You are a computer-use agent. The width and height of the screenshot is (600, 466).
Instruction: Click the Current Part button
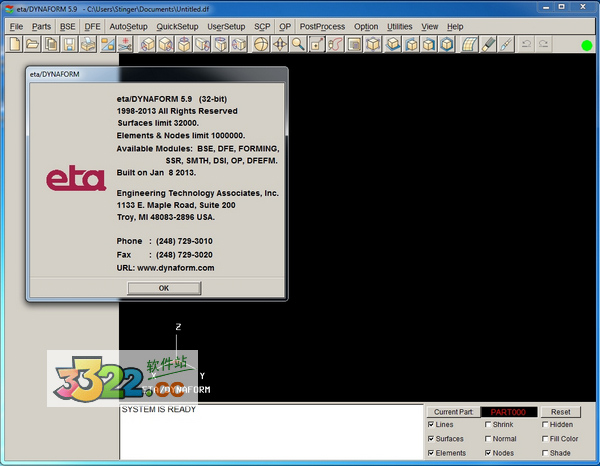453,412
